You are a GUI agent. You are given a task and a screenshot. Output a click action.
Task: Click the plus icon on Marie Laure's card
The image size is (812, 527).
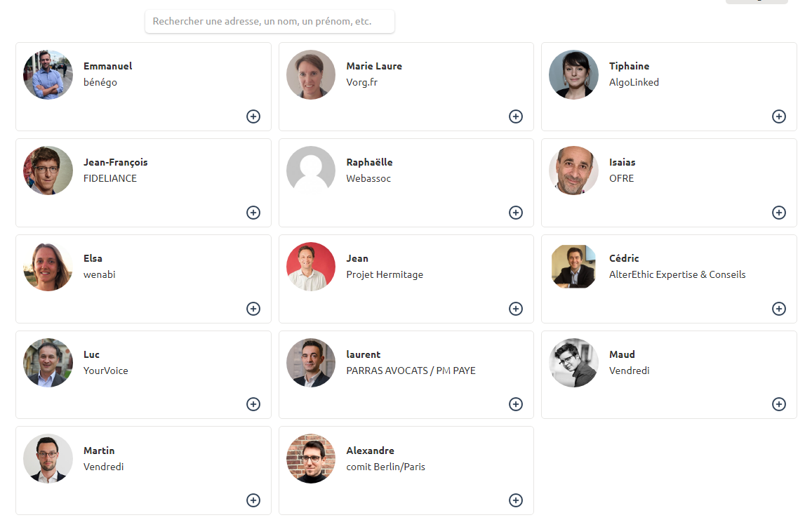[516, 116]
